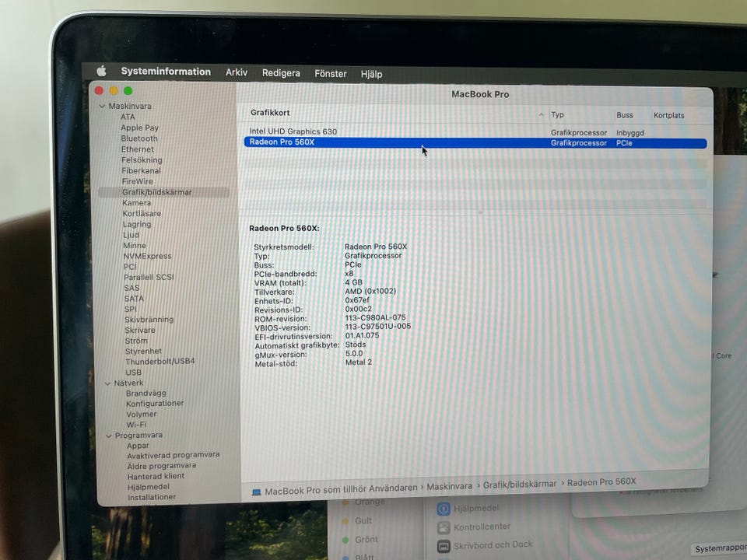
Task: Select SPI in the sidebar
Action: point(131,309)
